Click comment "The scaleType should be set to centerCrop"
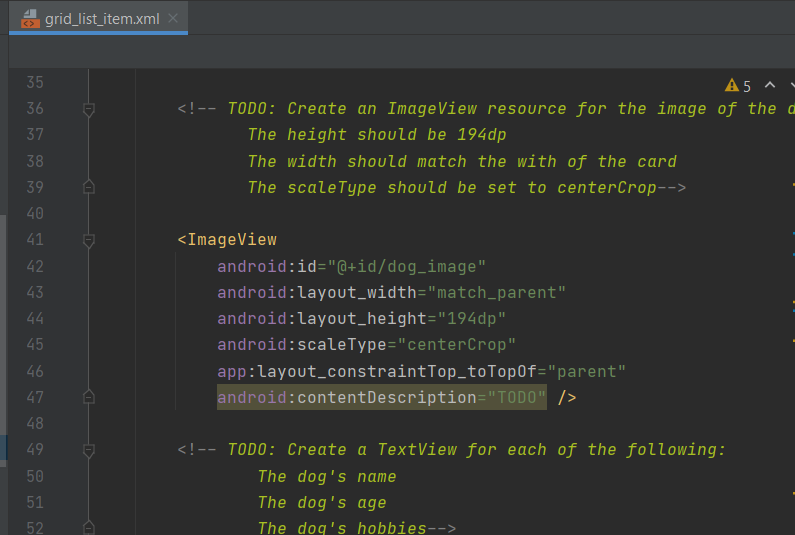Image resolution: width=795 pixels, height=535 pixels. coord(452,188)
